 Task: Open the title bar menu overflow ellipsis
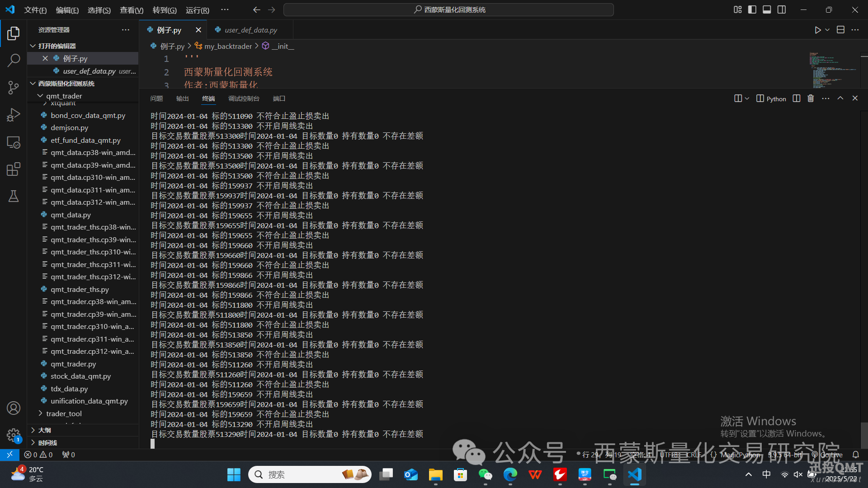tap(225, 9)
